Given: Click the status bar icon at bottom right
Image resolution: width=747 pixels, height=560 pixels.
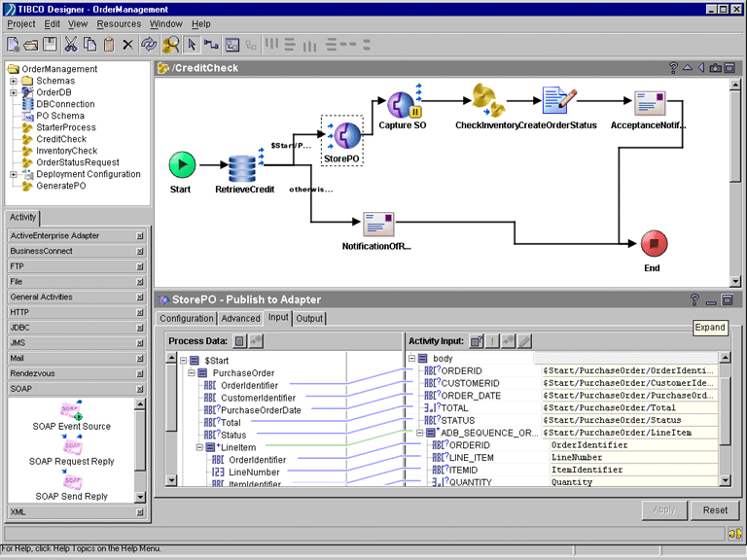Looking at the screenshot, I should coord(735,534).
